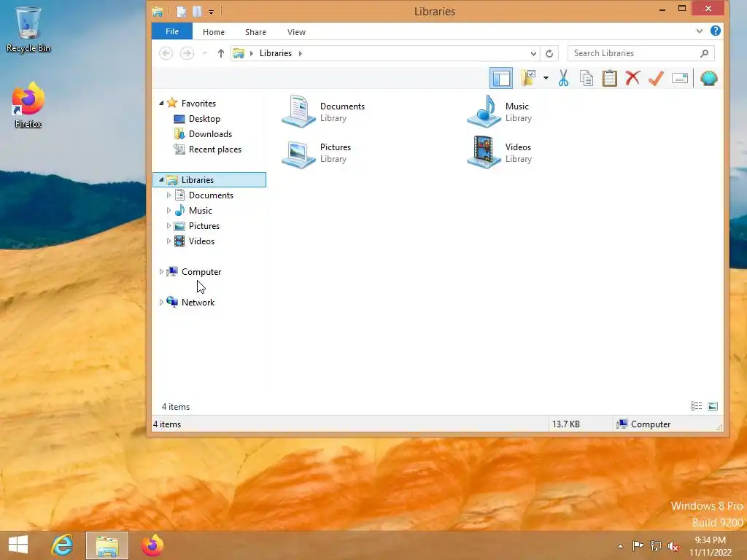Screen dimensions: 747x560
Task: Click the muted speaker tray icon
Action: 673,546
